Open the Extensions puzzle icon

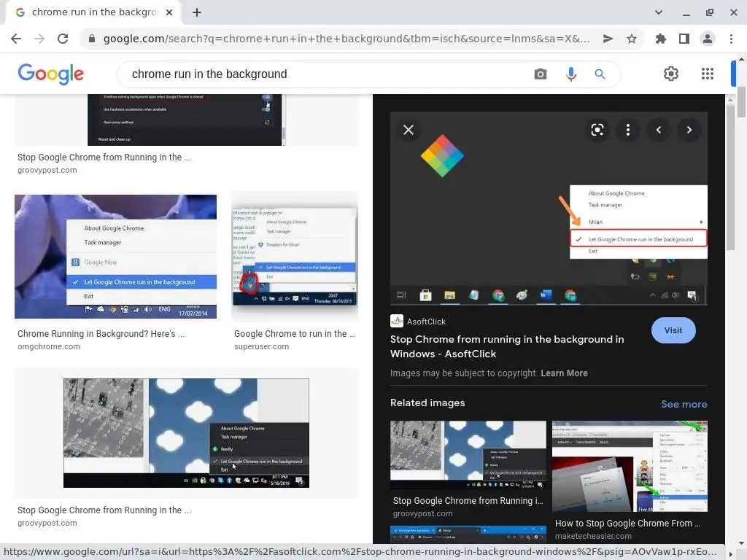pos(660,39)
